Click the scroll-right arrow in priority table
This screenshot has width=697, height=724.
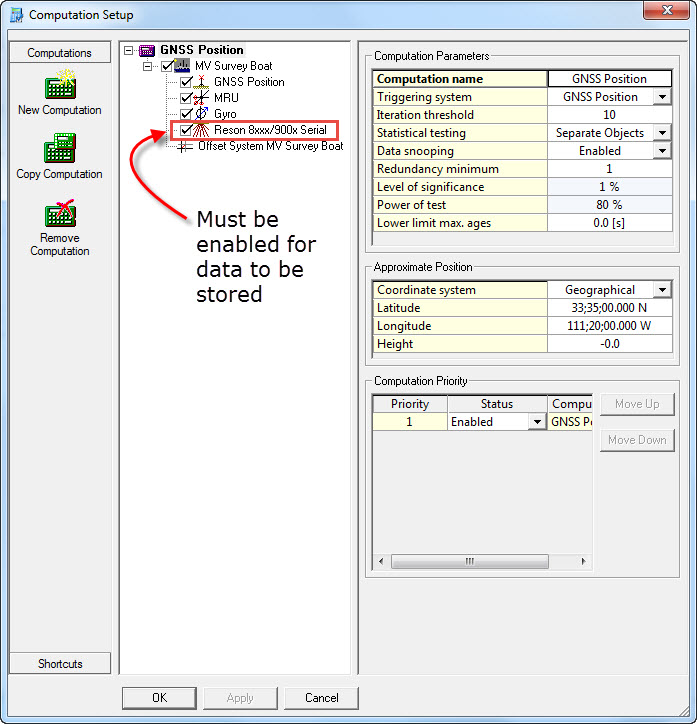pyautogui.click(x=583, y=561)
